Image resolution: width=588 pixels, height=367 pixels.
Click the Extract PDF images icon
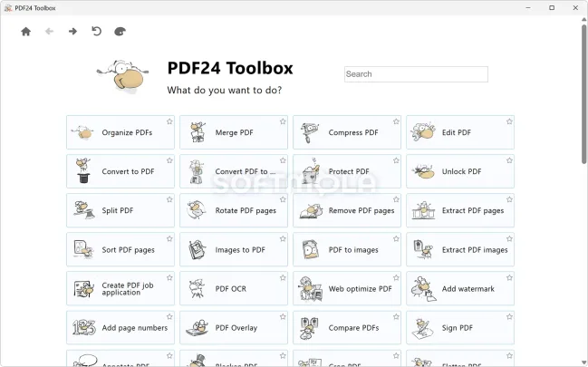[423, 249]
